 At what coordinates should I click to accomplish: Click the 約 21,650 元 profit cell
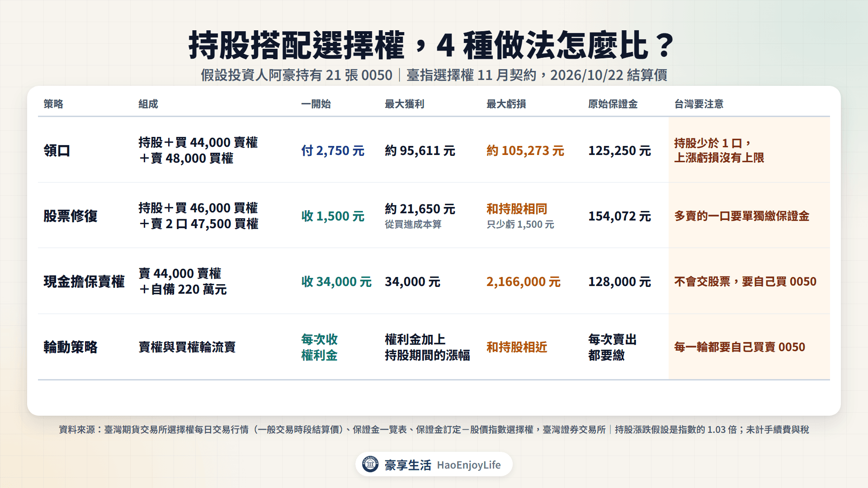point(420,209)
